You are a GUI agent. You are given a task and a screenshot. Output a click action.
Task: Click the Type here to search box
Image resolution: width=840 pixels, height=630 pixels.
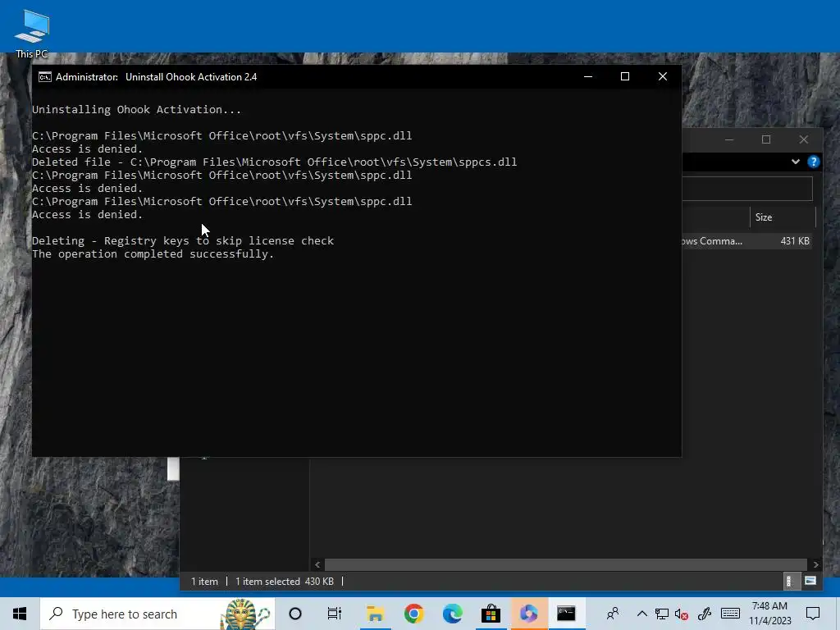[157, 614]
